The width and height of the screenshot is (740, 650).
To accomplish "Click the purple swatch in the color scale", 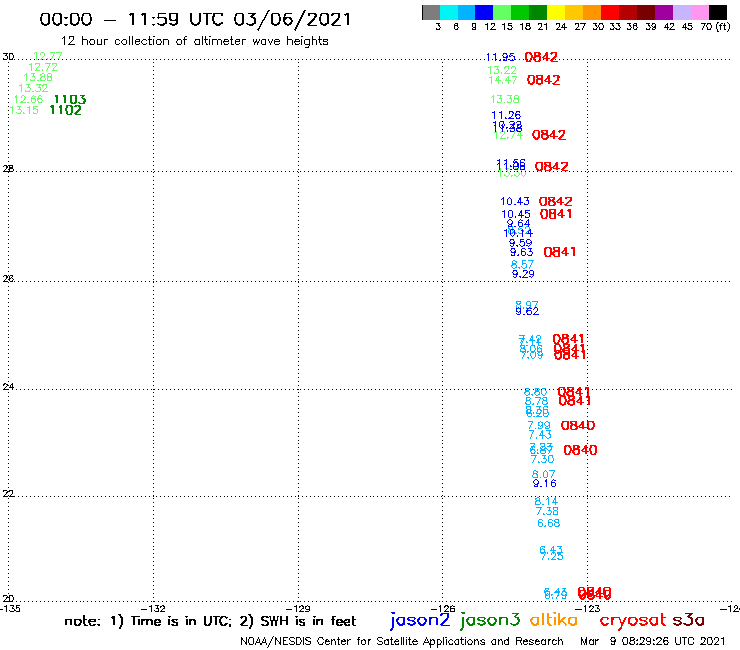I will click(x=664, y=12).
